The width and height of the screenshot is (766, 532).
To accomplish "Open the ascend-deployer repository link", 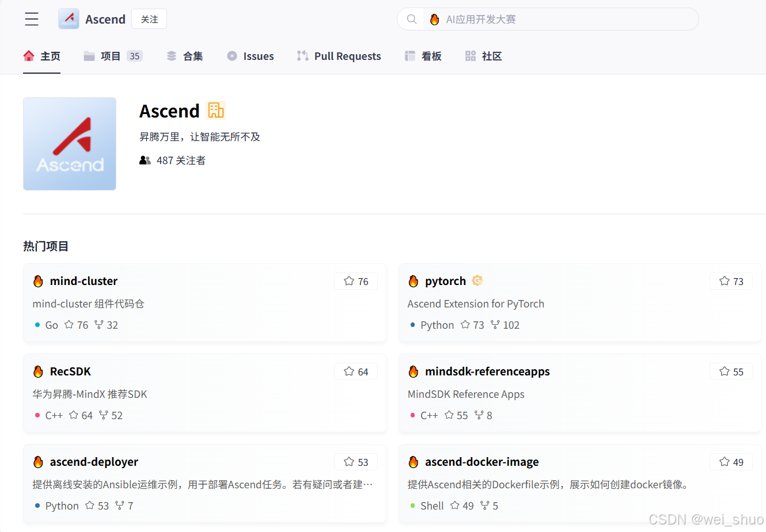I will [x=94, y=462].
